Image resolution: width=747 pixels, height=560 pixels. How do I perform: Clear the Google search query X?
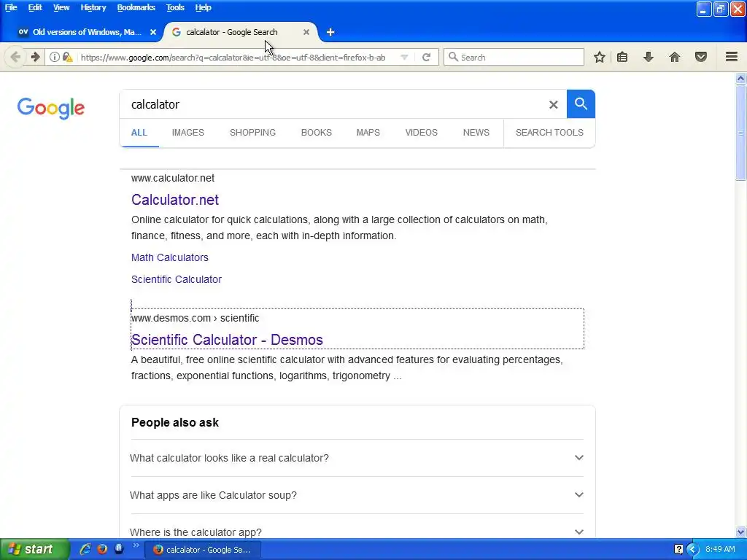coord(553,104)
